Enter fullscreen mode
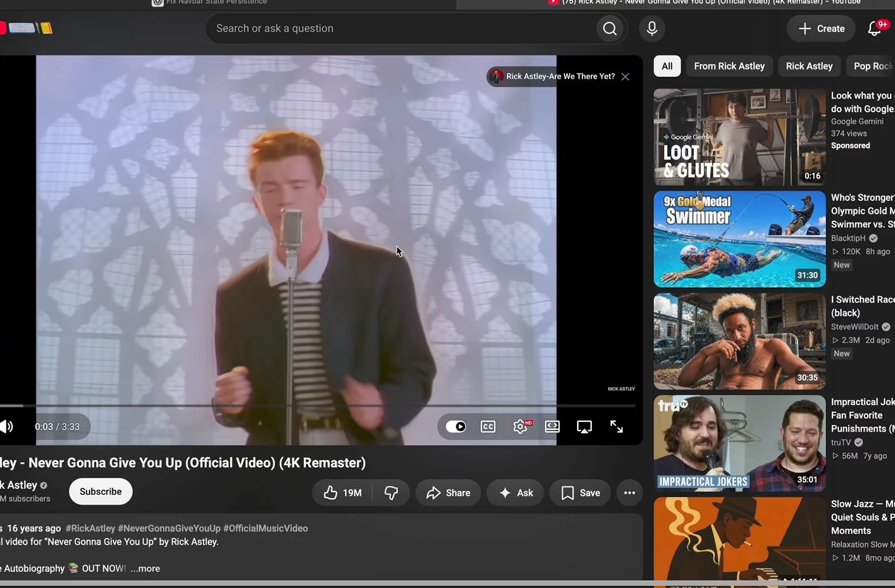Image resolution: width=895 pixels, height=588 pixels. 616,426
